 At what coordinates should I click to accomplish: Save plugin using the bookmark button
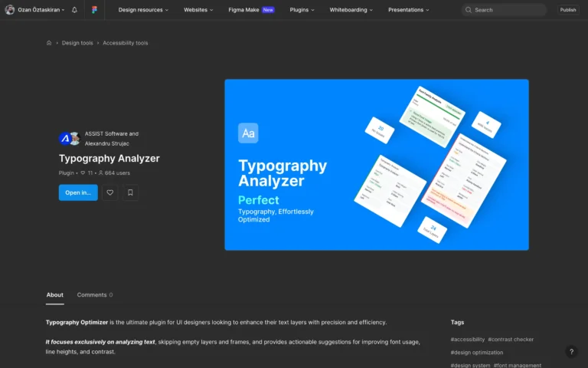coord(130,192)
